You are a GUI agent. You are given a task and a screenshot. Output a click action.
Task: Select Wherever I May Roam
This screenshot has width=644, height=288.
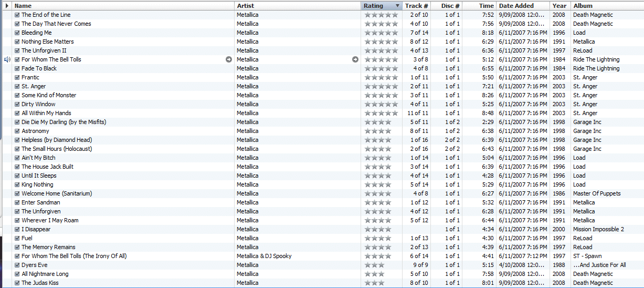(x=50, y=220)
